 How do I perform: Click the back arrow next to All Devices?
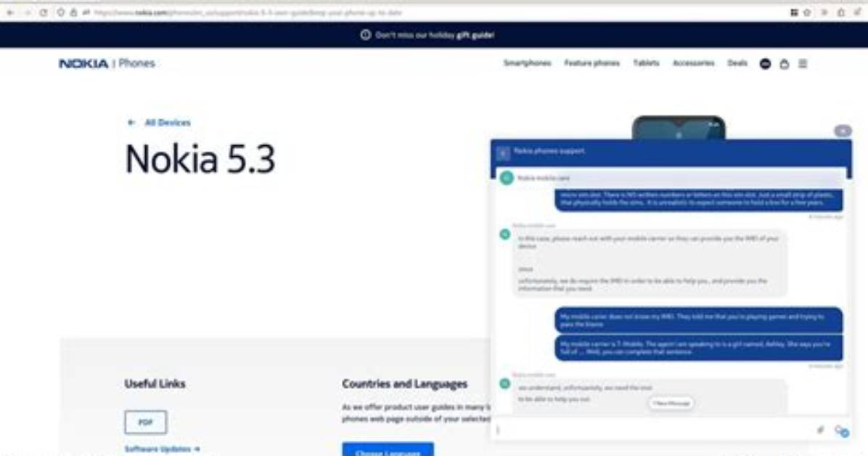pos(131,123)
